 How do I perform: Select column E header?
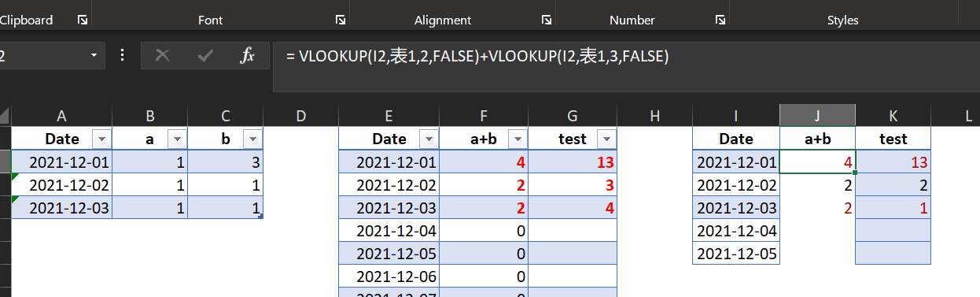[389, 116]
